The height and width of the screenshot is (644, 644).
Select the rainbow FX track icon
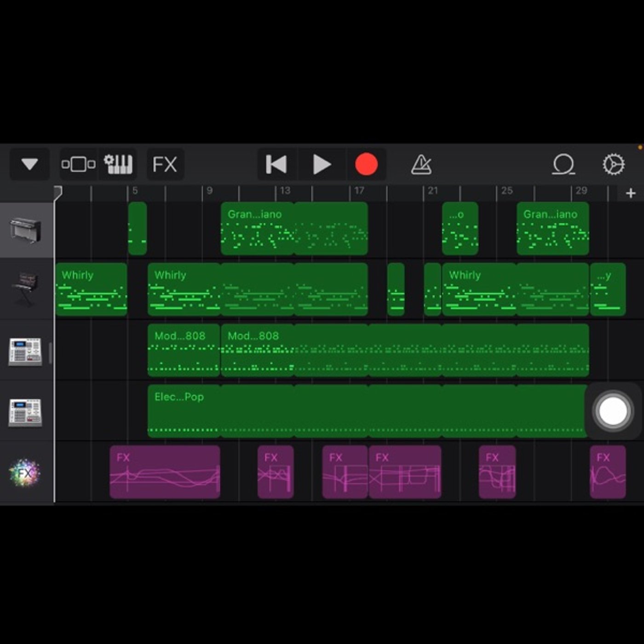(x=25, y=472)
